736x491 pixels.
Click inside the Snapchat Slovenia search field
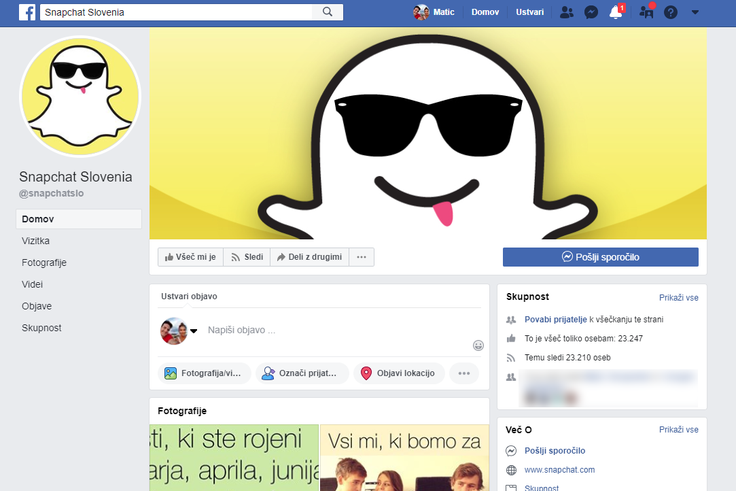176,12
